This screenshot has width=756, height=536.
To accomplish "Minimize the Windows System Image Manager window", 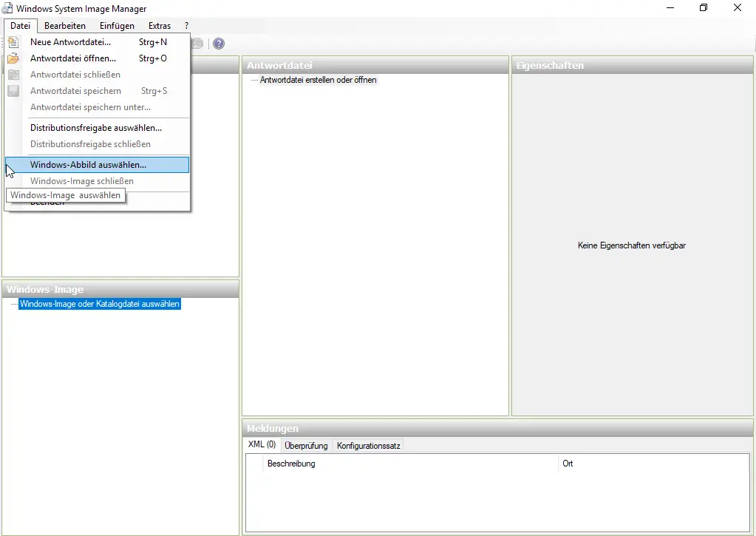I will (x=670, y=7).
